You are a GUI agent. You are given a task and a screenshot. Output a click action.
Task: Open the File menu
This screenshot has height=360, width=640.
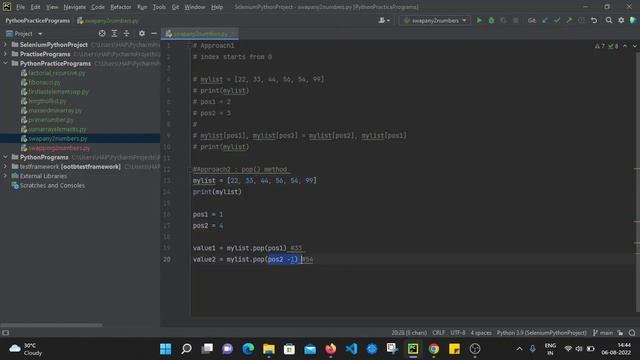coord(20,7)
